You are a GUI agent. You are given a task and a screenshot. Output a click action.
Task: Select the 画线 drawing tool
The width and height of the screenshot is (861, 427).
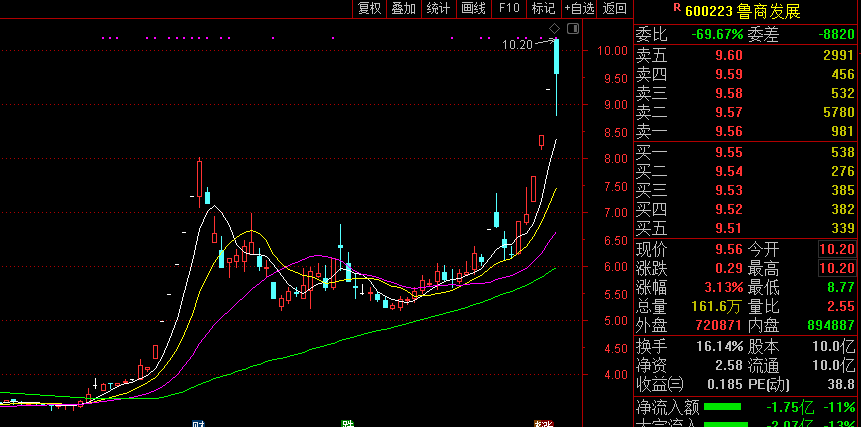pyautogui.click(x=473, y=8)
